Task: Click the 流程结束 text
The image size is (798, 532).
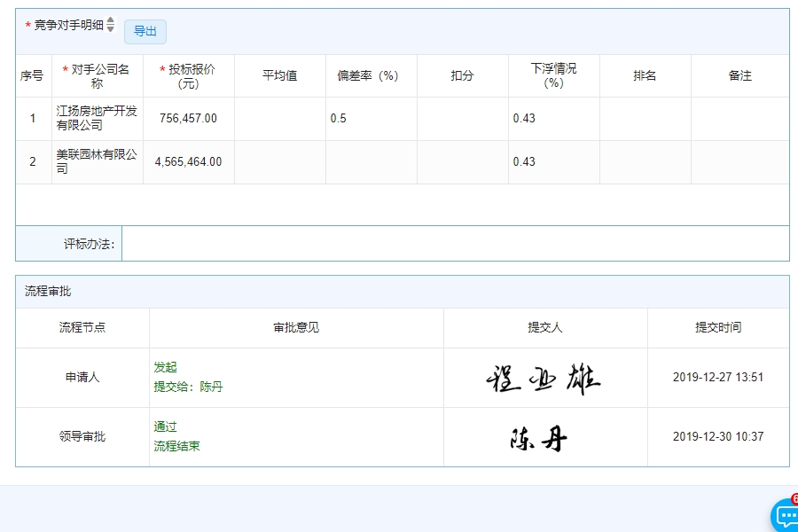Action: [x=176, y=446]
